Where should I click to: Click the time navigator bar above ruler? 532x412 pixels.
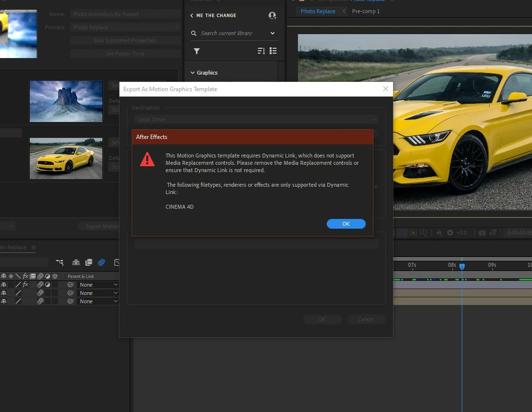tap(462, 259)
